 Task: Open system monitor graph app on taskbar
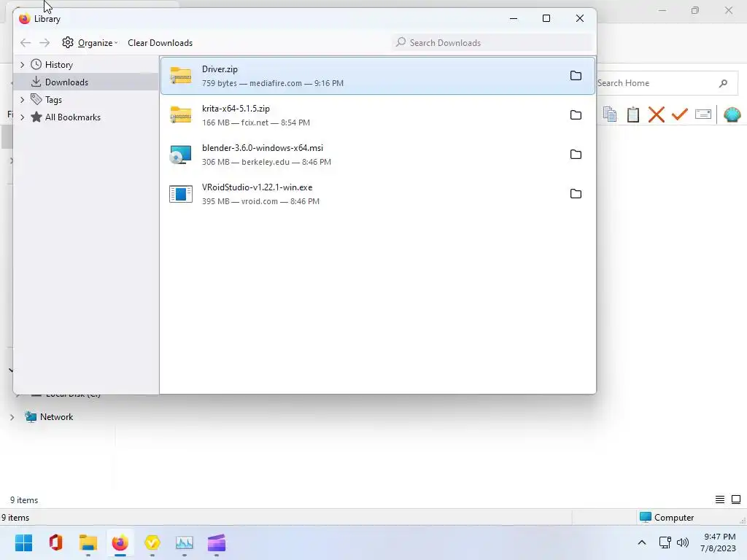185,542
